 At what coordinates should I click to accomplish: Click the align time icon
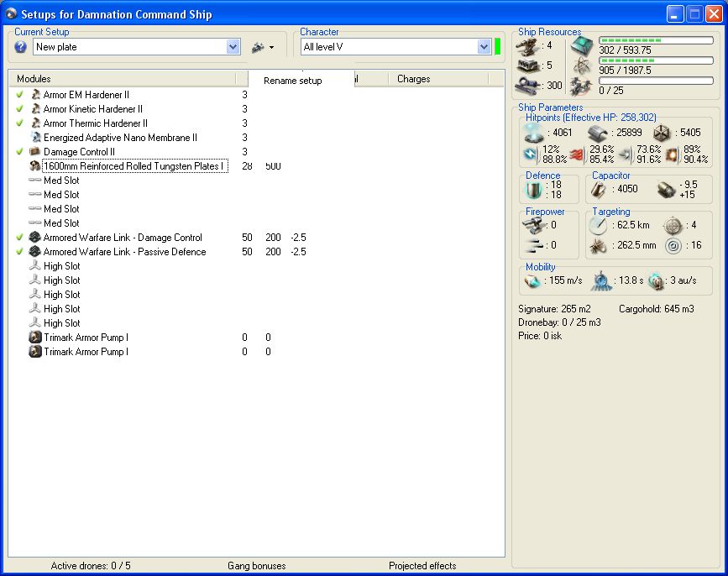(600, 280)
